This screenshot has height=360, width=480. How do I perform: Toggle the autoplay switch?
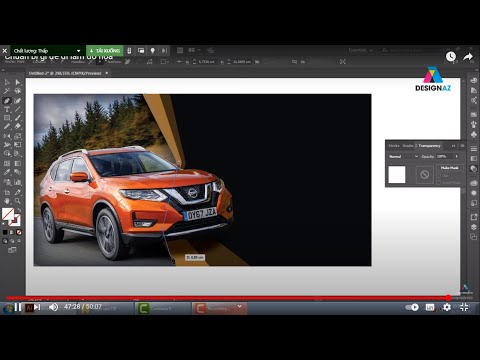click(x=412, y=307)
